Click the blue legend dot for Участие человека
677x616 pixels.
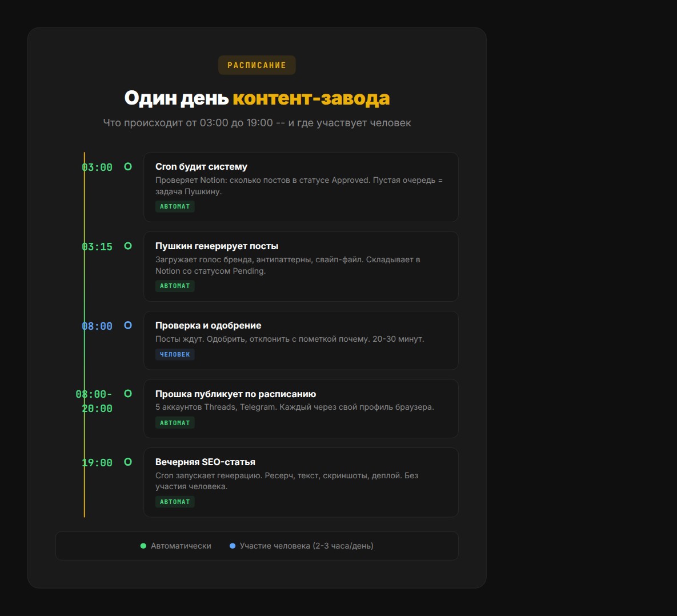[x=233, y=546]
